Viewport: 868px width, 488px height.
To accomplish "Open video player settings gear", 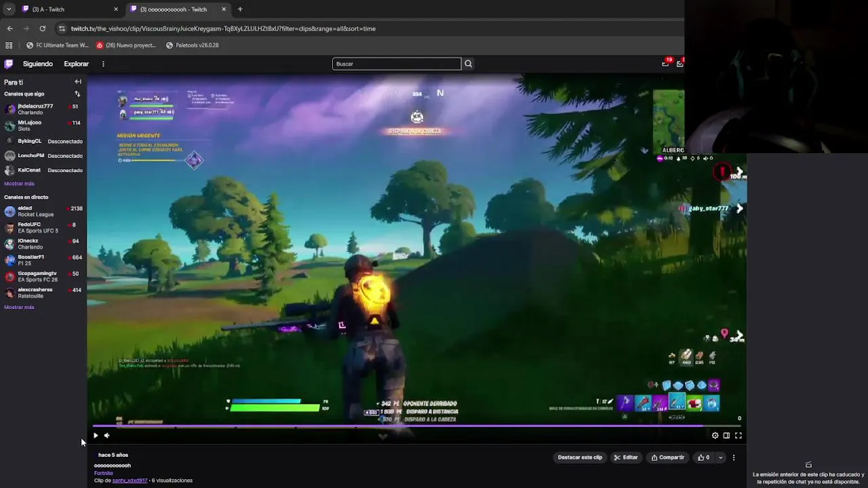I will (715, 436).
